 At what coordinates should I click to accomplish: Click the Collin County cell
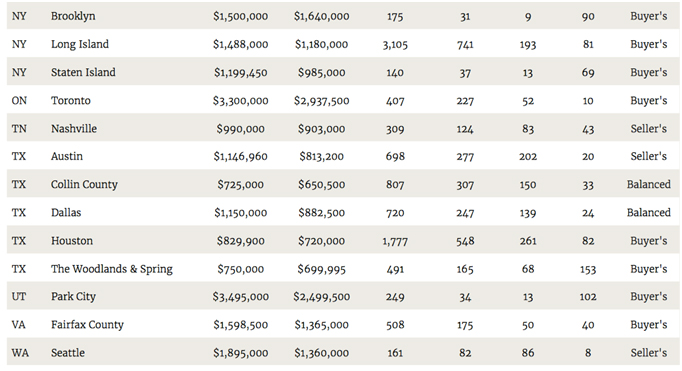point(84,184)
